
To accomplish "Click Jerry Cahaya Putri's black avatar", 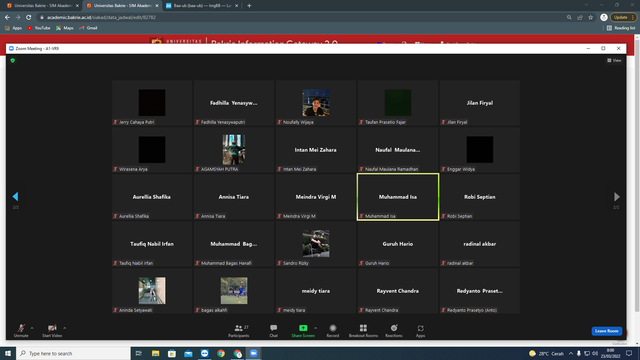I will point(152,103).
